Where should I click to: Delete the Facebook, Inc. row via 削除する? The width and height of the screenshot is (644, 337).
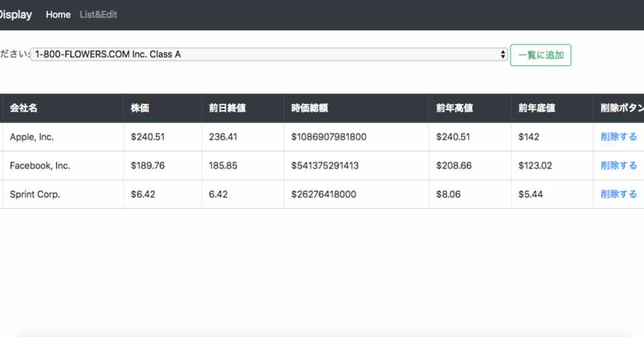point(619,165)
